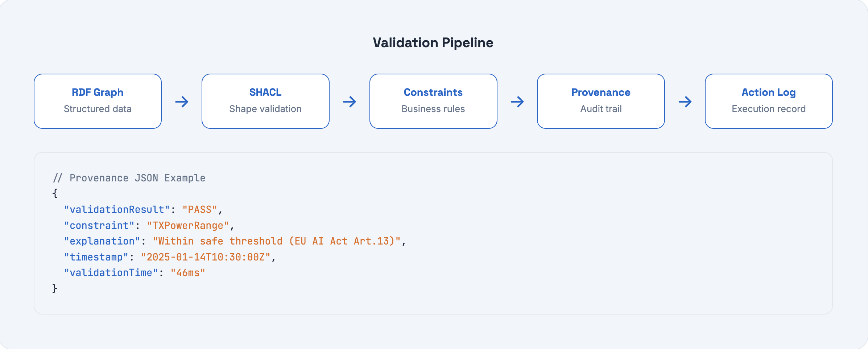Open the Action Log execution record box
The height and width of the screenshot is (349, 868).
coord(769,101)
